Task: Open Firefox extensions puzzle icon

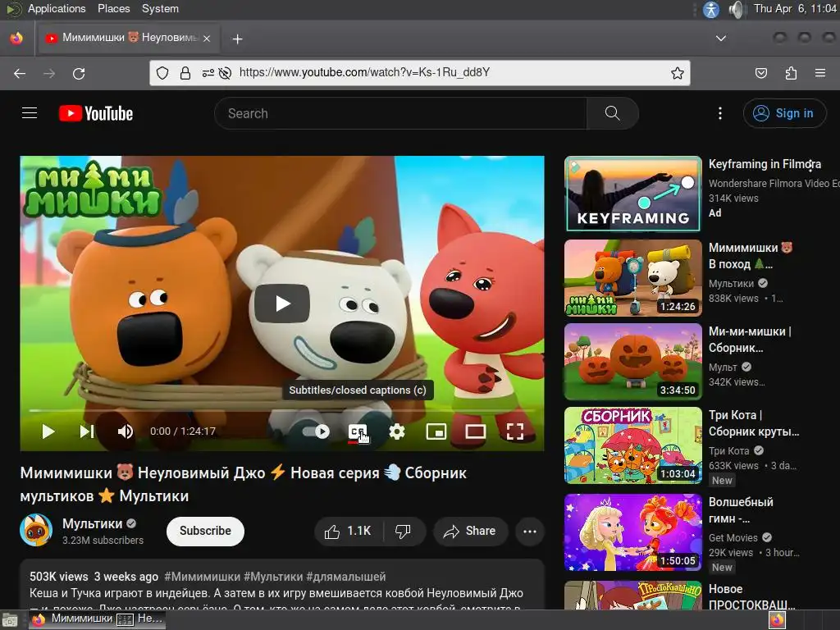Action: (791, 73)
